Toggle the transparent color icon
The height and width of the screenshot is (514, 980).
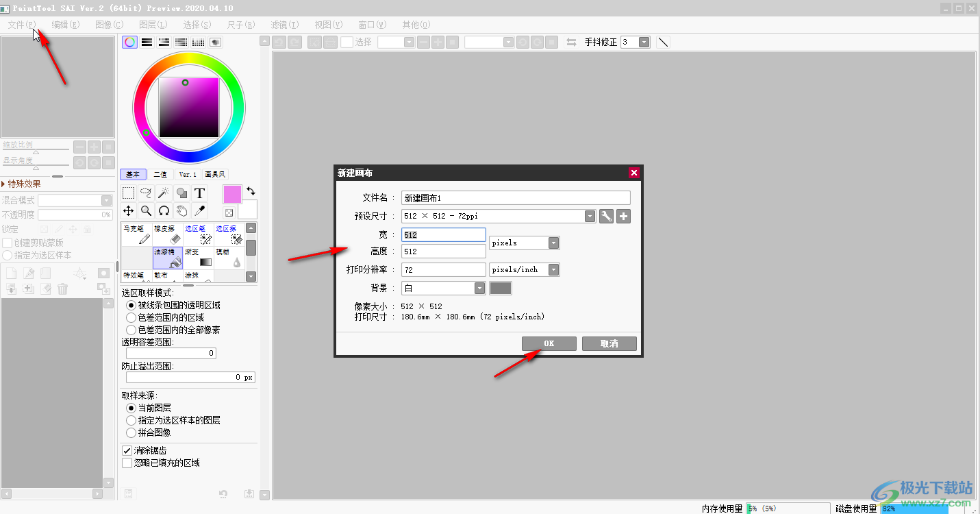pos(229,213)
